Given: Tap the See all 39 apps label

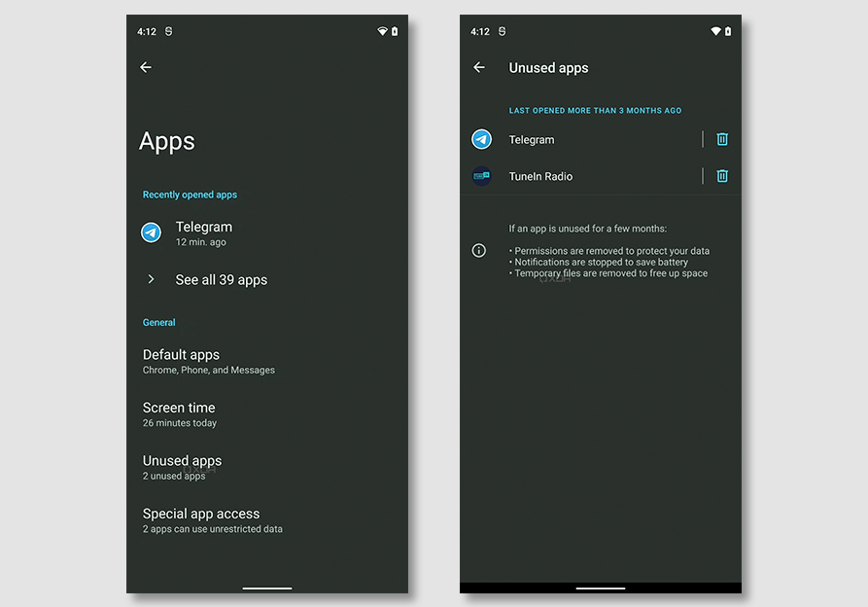Looking at the screenshot, I should click(222, 279).
